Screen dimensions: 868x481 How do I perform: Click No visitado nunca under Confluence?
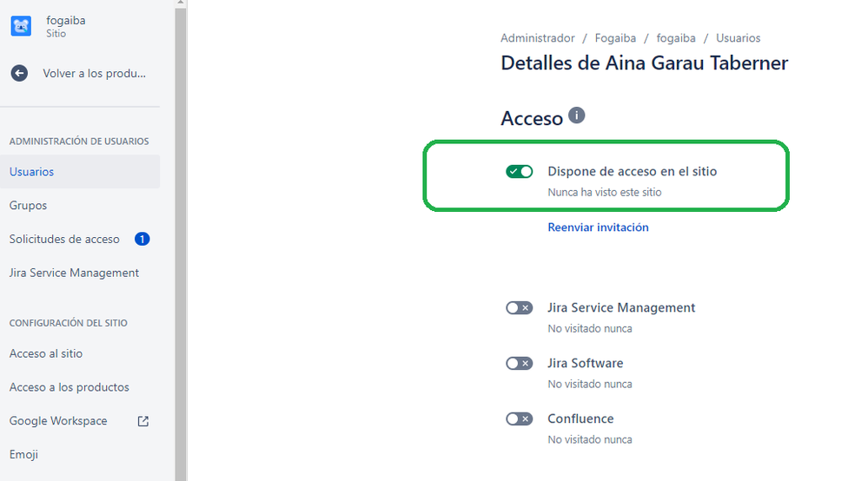click(x=590, y=439)
